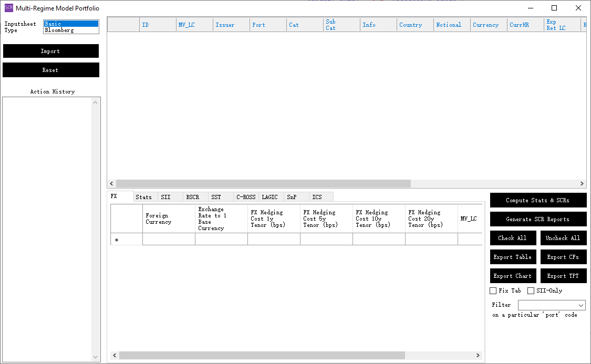Screen dimensions: 591x364
Task: Select Basic inputsheet type
Action: [x=70, y=24]
